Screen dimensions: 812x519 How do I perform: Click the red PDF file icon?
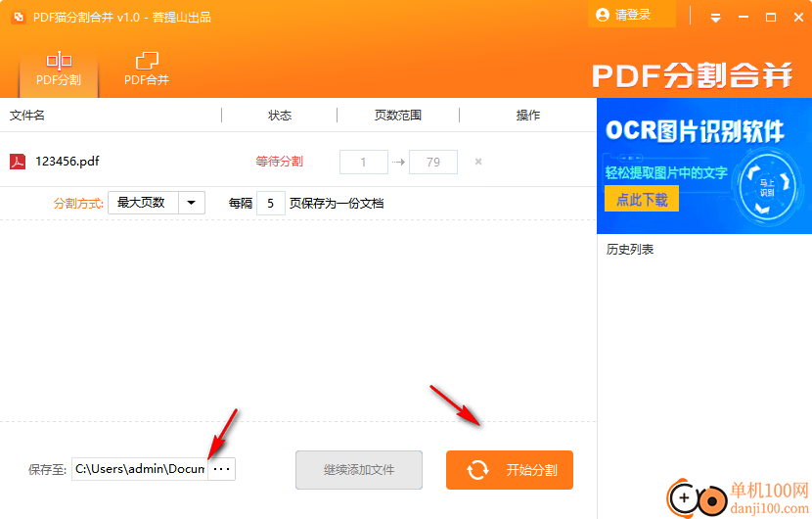[18, 162]
